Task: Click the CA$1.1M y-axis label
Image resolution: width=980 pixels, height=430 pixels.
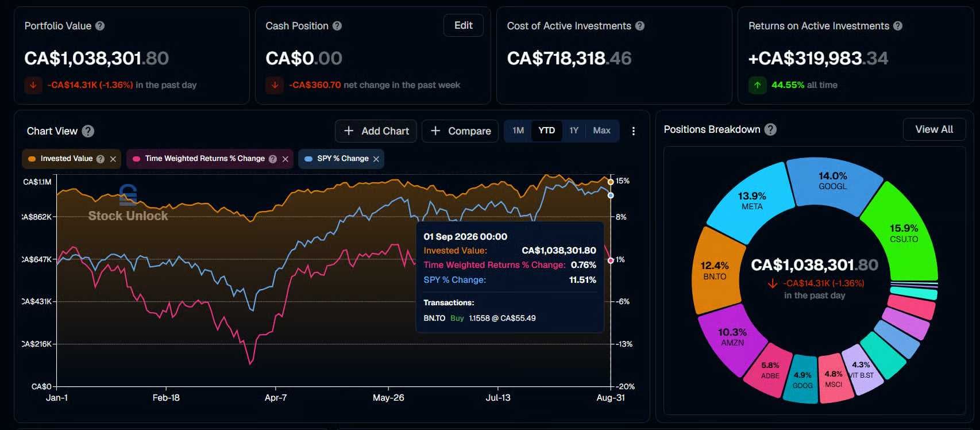Action: point(37,182)
